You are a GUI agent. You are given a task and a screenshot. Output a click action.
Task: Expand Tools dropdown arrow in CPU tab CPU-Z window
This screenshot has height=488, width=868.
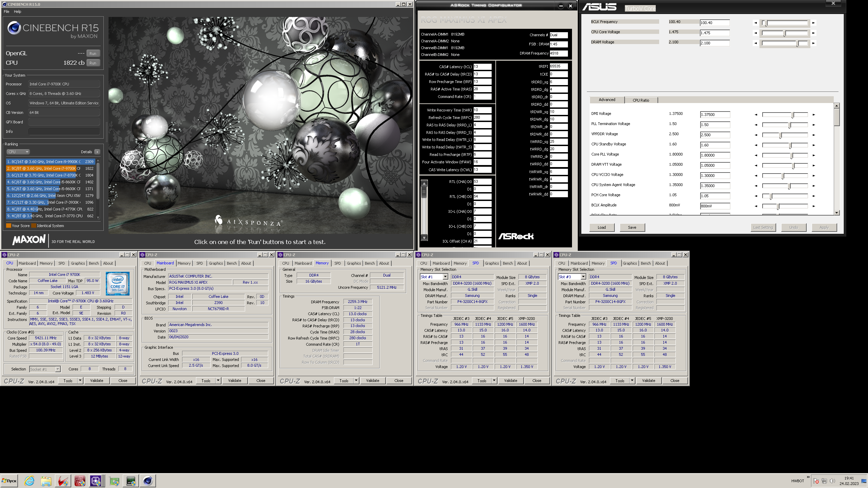tap(80, 381)
